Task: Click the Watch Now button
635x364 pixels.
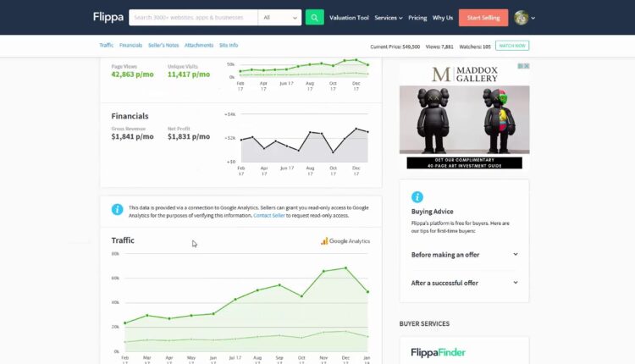Action: coord(512,46)
